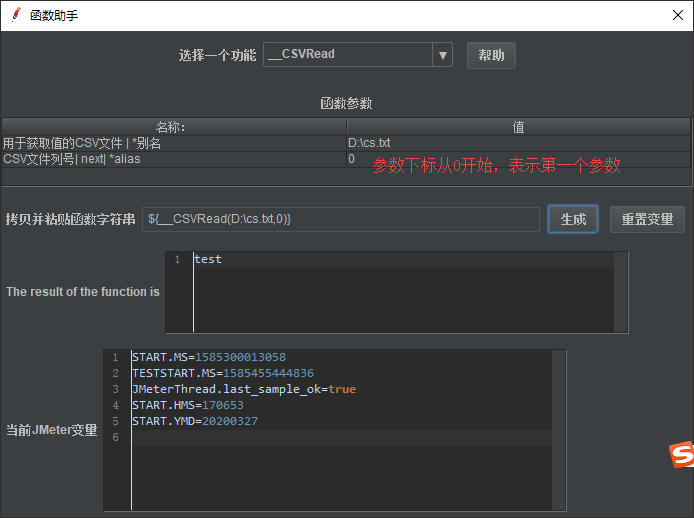
Task: Click the 值 column header
Action: pyautogui.click(x=519, y=127)
